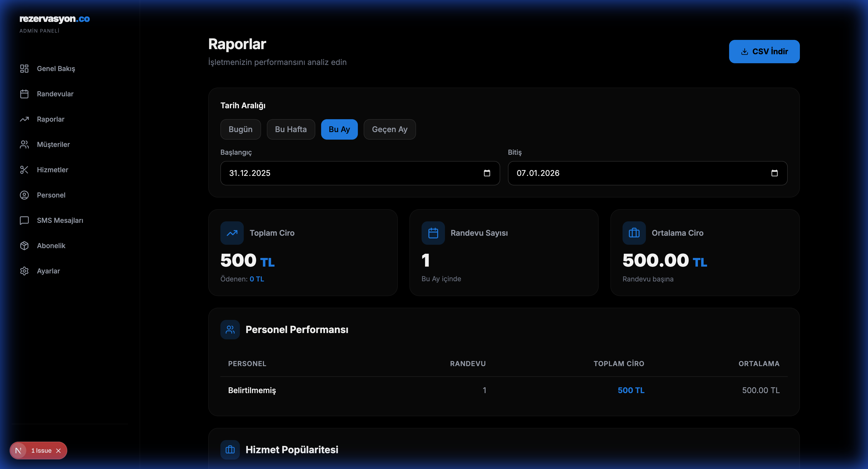Open the 1 Issue error badge

click(41, 451)
